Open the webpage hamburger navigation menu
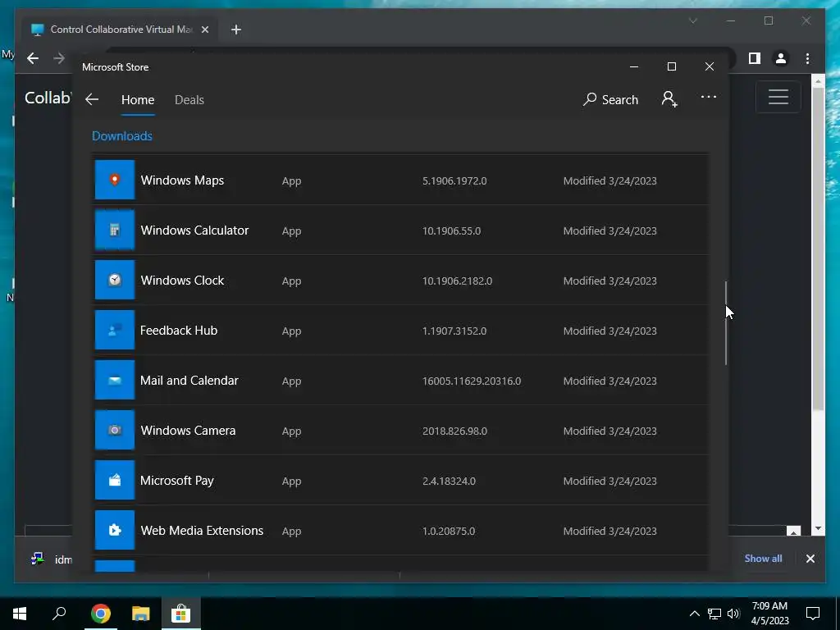 click(x=778, y=97)
